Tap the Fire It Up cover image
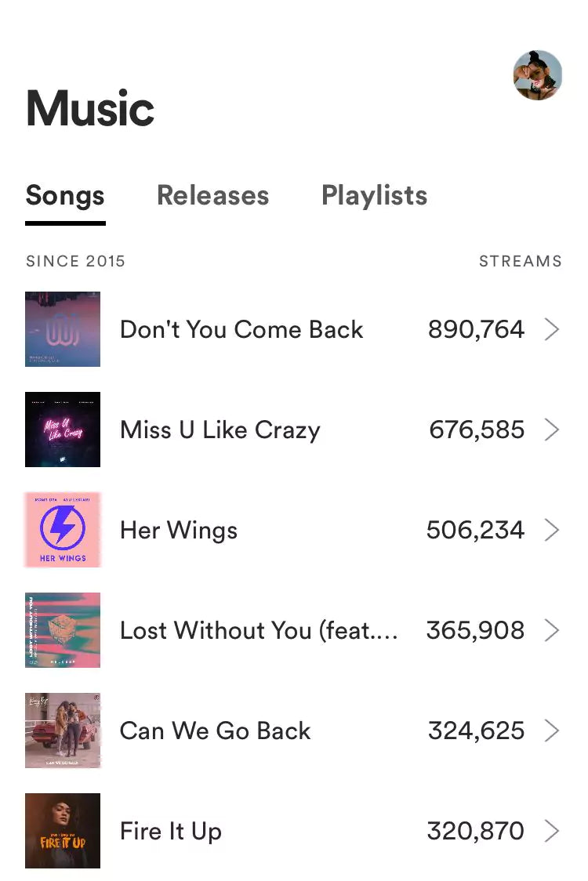588x881 pixels. pyautogui.click(x=63, y=831)
